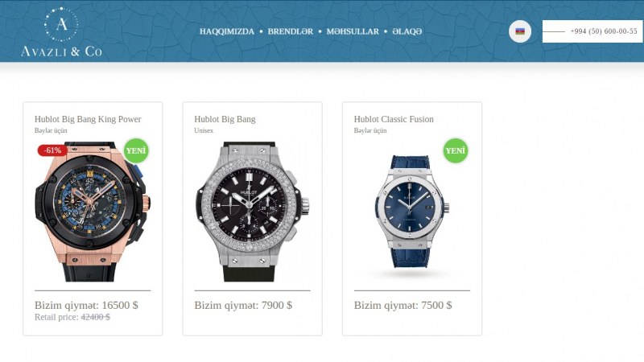This screenshot has height=362, width=644.
Task: Open the Hublot Big Bang title link
Action: (x=225, y=119)
